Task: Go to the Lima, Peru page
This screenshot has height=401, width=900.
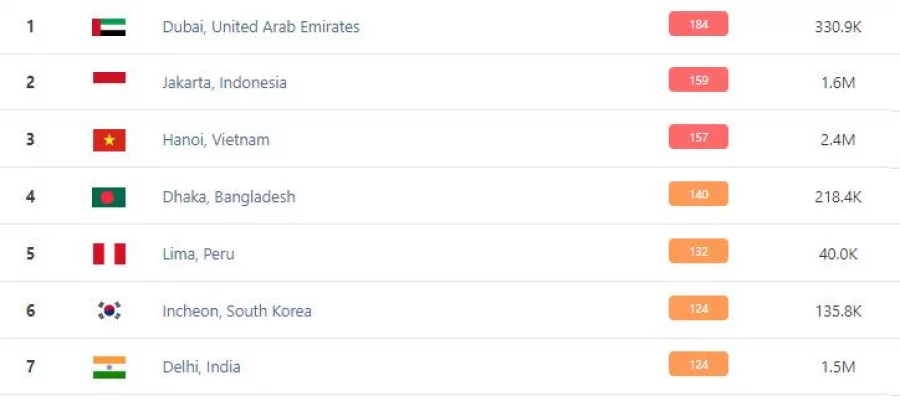Action: coord(198,254)
